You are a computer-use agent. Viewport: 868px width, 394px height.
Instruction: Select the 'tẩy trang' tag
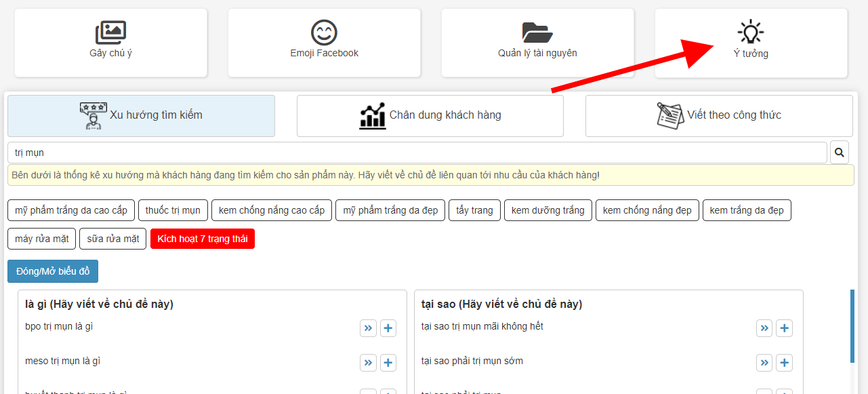[x=474, y=210]
